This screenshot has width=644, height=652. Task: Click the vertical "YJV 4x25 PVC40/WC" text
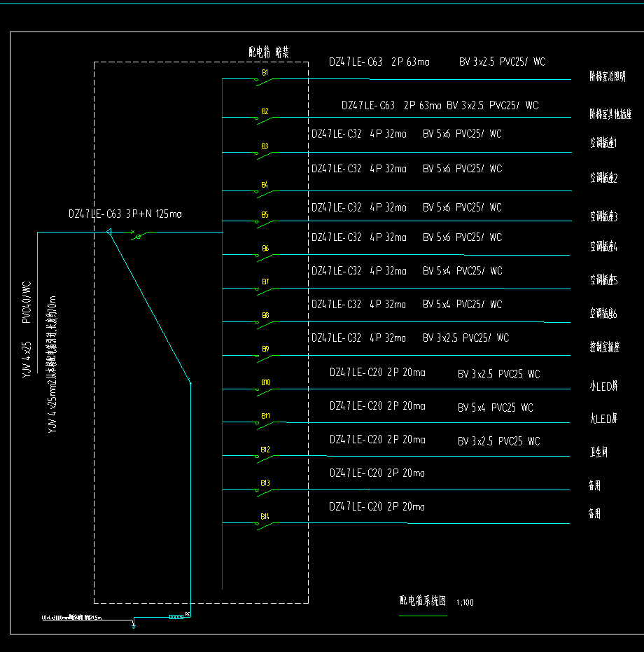point(27,329)
